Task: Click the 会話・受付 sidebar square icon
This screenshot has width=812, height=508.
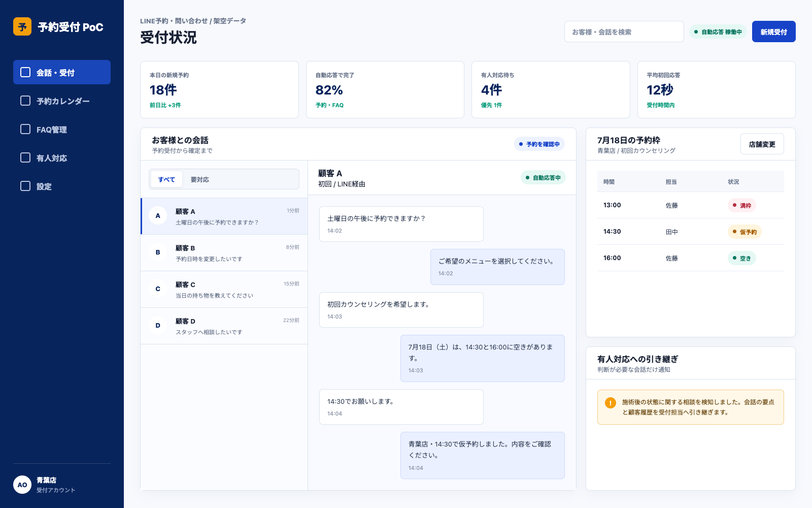Action: [x=25, y=72]
